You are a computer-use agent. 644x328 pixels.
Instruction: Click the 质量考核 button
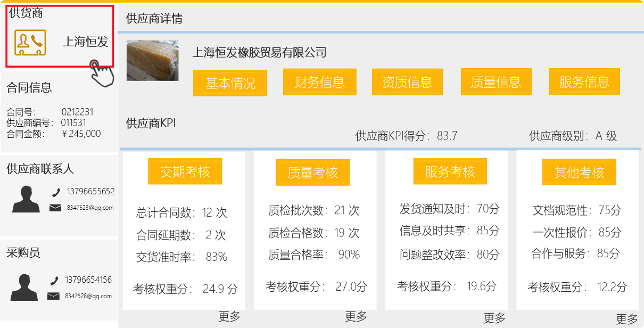click(x=312, y=173)
